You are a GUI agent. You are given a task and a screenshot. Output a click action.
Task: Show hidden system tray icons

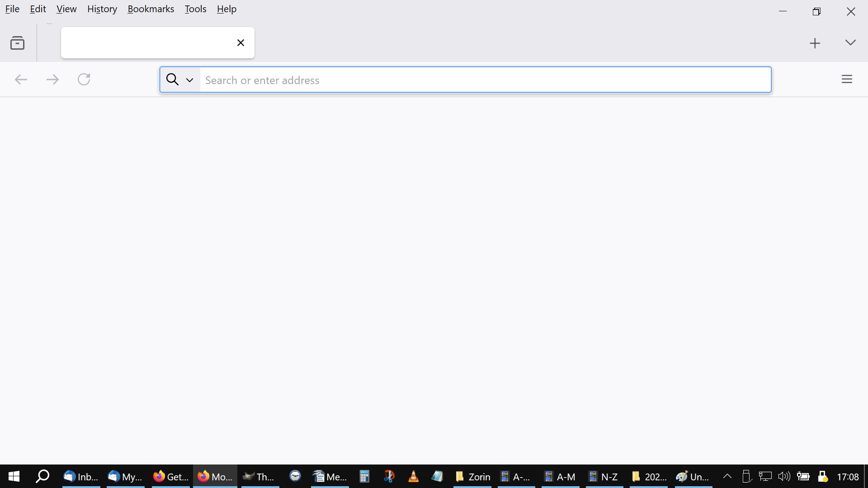click(x=727, y=477)
